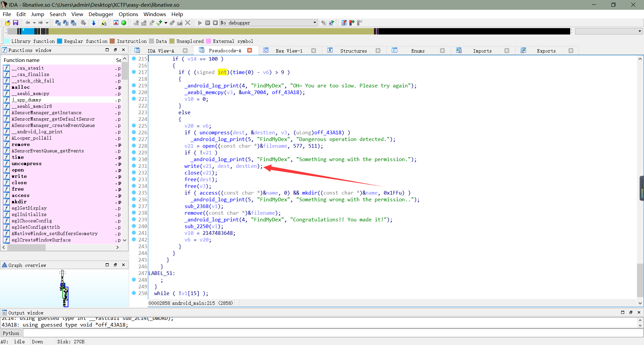The image size is (644, 345).
Task: Click the green plus S toolbar icon
Action: [x=159, y=23]
